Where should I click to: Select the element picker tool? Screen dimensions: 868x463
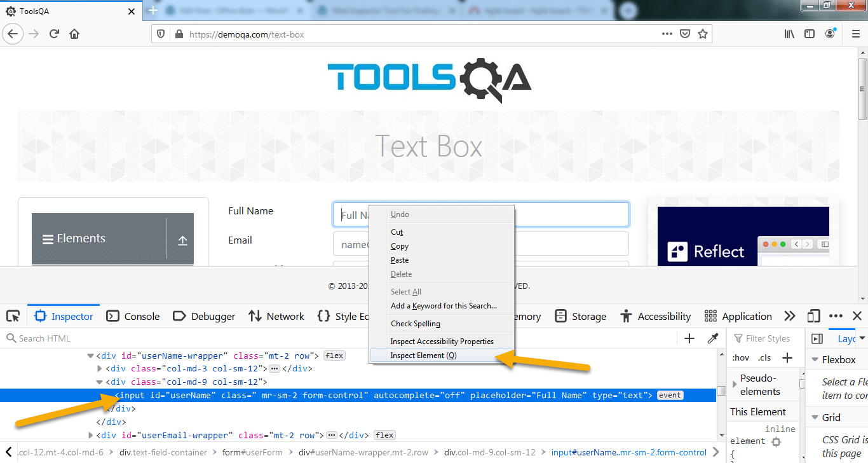[x=14, y=315]
